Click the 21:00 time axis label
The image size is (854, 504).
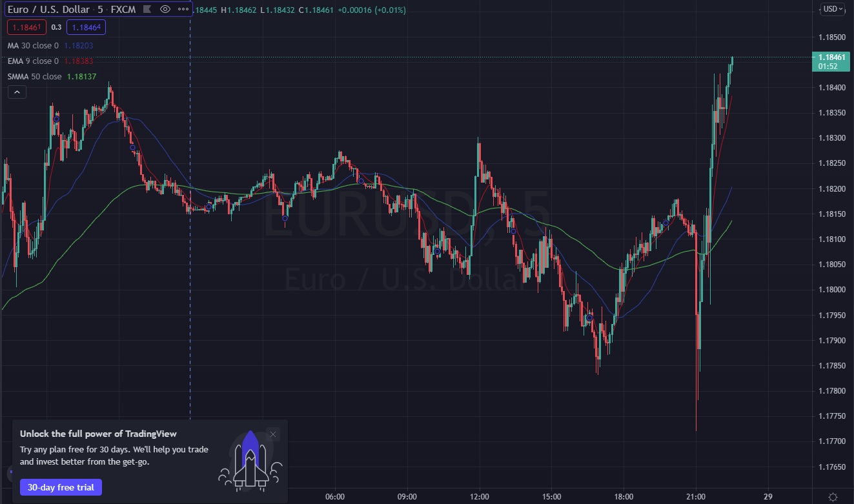click(x=696, y=497)
